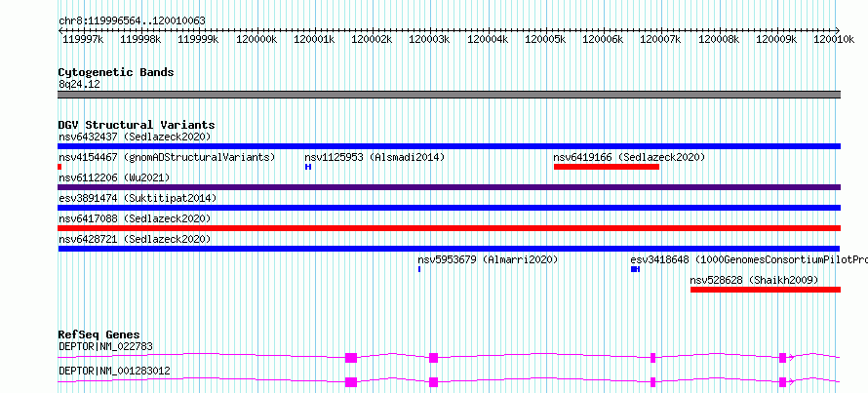The image size is (868, 393).
Task: Click the chr8:119996564..120010063 coordinate label
Action: [x=132, y=21]
